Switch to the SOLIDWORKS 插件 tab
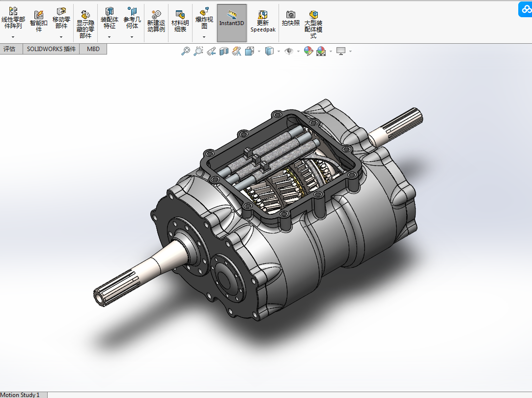Image resolution: width=532 pixels, height=398 pixels. click(51, 49)
